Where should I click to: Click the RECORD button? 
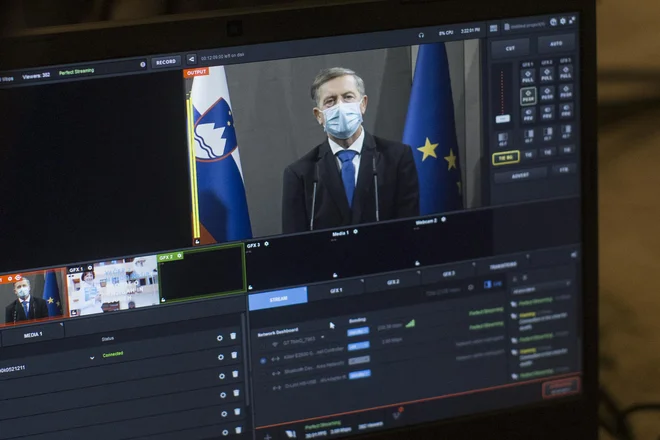pyautogui.click(x=166, y=62)
